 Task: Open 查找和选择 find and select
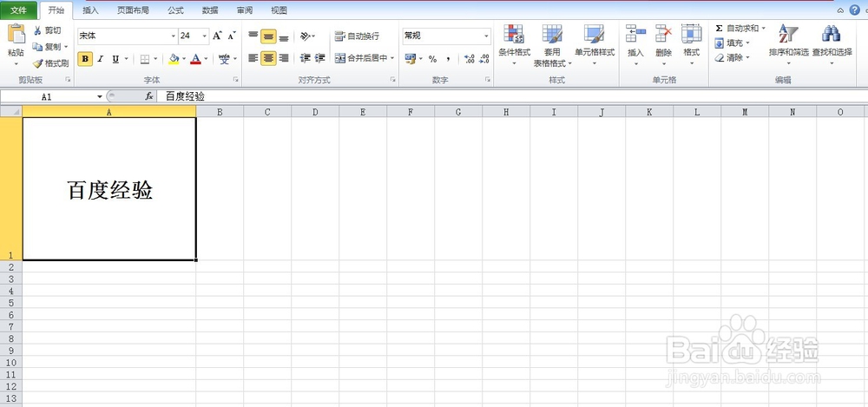[832, 44]
